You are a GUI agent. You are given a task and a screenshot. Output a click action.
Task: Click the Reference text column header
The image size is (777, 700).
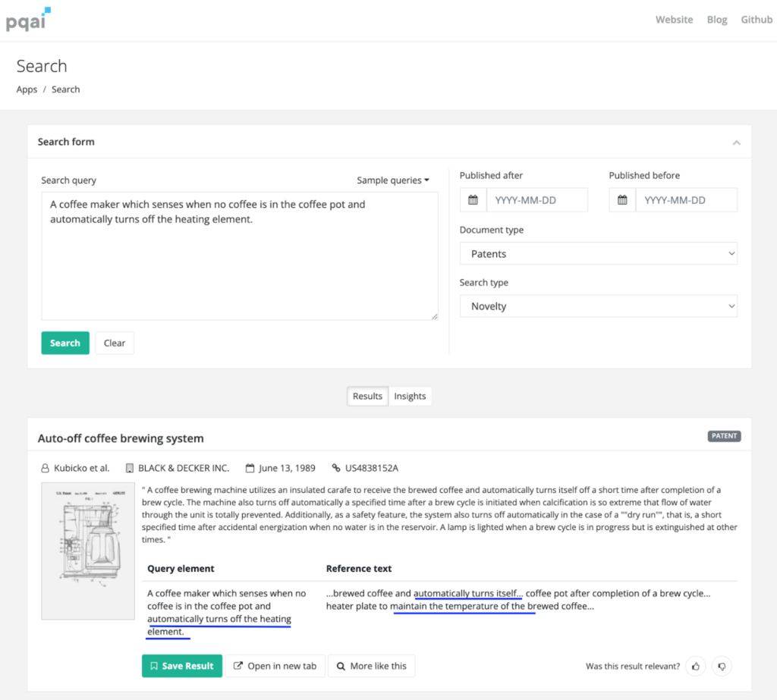[359, 569]
